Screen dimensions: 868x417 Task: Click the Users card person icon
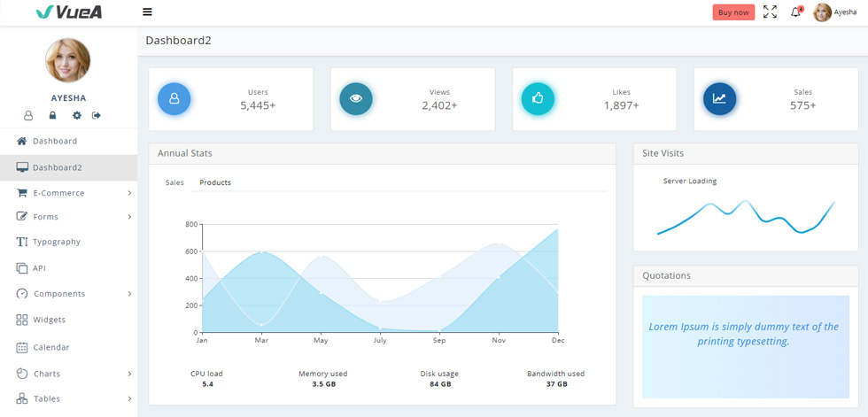pos(174,99)
